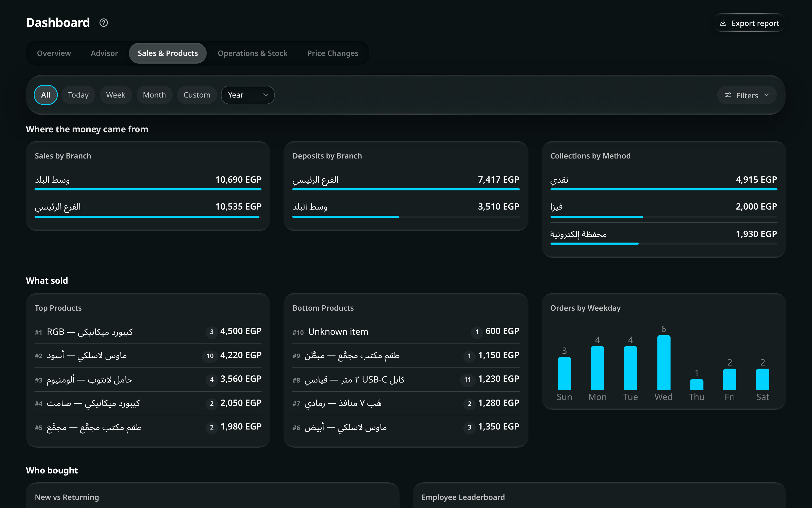Image resolution: width=812 pixels, height=508 pixels.
Task: Click the Wed bar in Orders by Weekday
Action: pos(664,362)
